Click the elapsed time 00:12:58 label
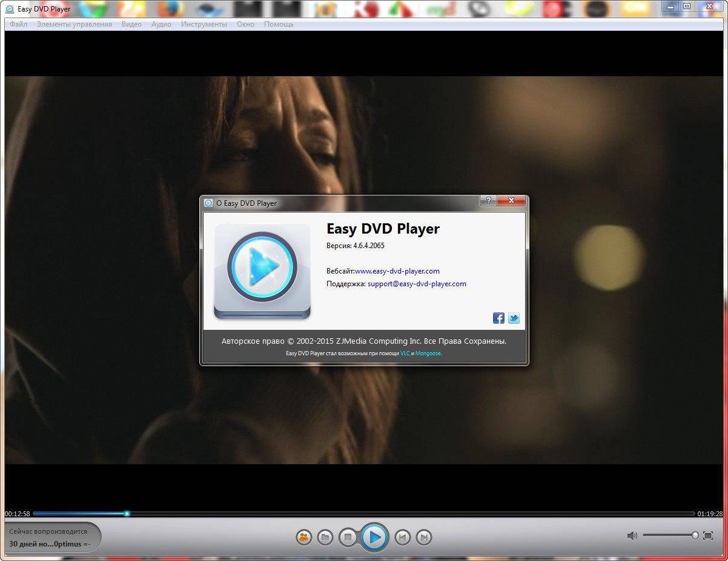The width and height of the screenshot is (728, 561). click(18, 514)
